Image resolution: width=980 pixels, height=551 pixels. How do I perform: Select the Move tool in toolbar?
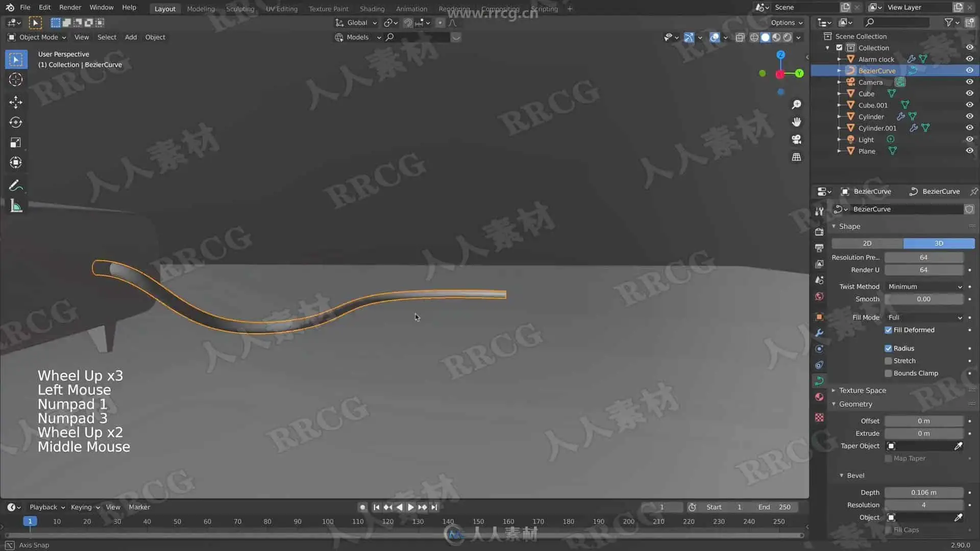point(15,102)
